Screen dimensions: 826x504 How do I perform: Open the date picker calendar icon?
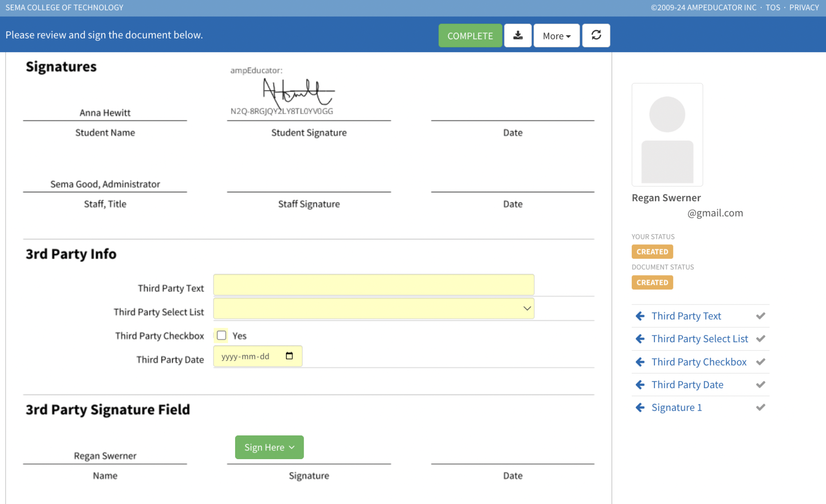tap(289, 356)
